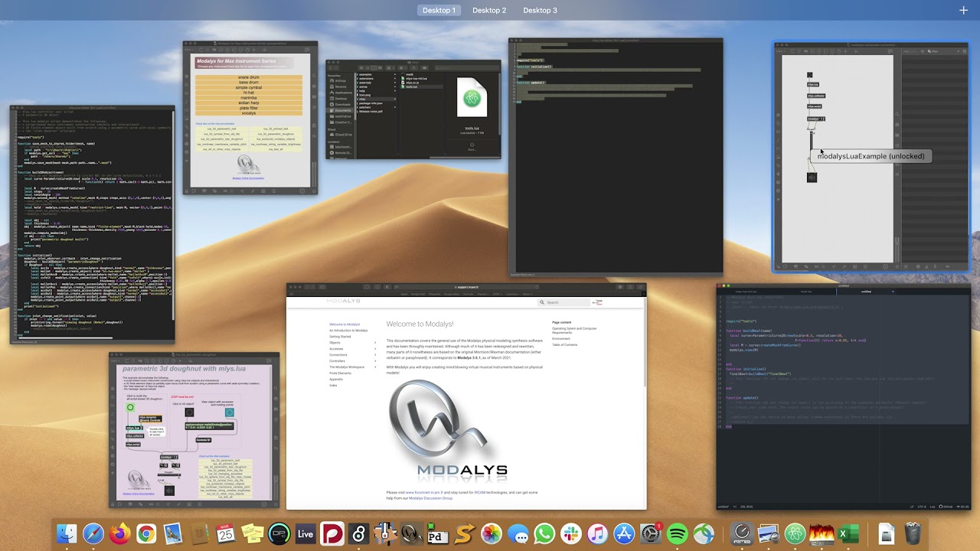Expand the Objects section in Modalys docs sidebar
The image size is (980, 551).
(x=375, y=343)
